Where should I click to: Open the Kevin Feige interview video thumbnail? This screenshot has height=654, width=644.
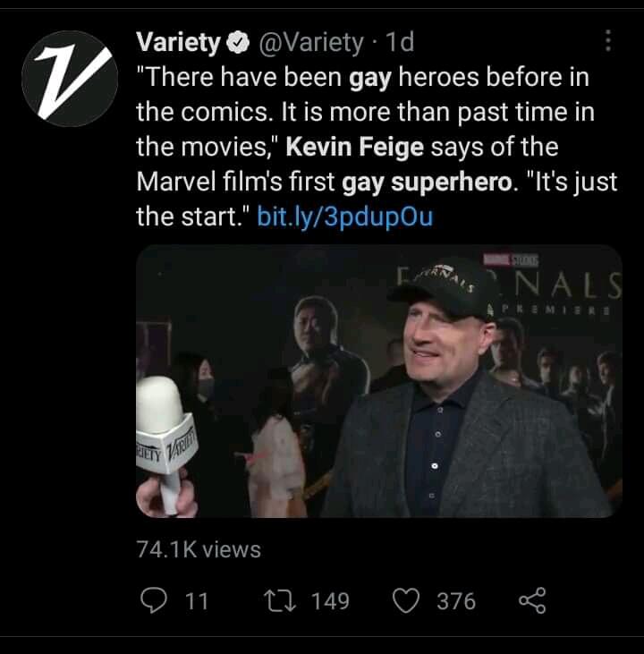378,380
